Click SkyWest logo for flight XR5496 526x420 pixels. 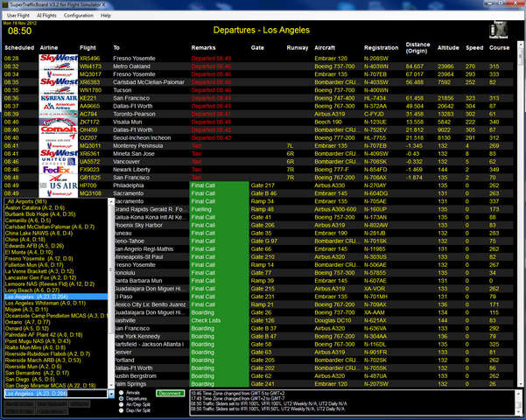click(59, 58)
